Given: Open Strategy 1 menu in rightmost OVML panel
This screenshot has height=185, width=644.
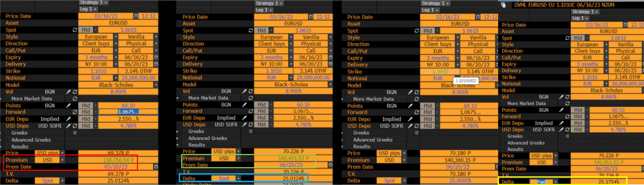Looking at the screenshot, I should (x=585, y=12).
